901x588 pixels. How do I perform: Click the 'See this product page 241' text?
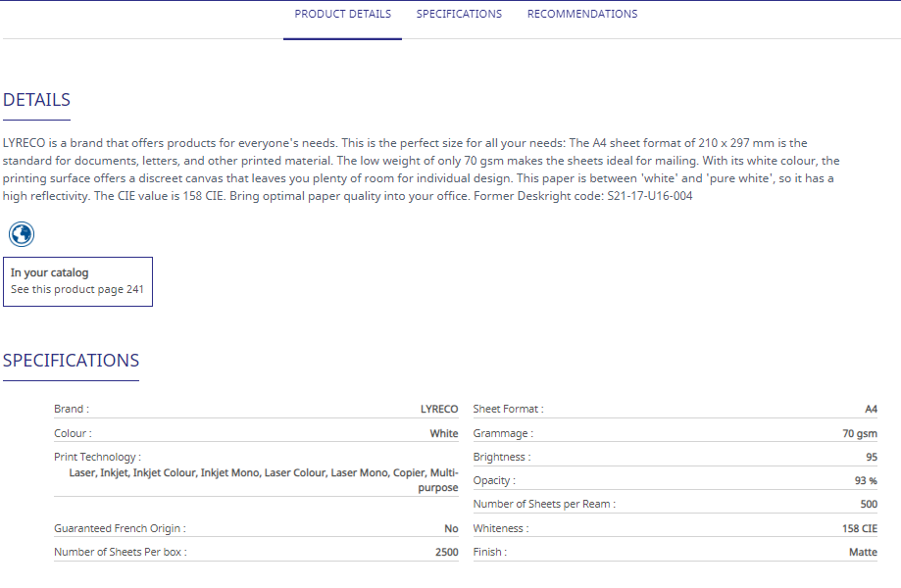click(x=77, y=289)
